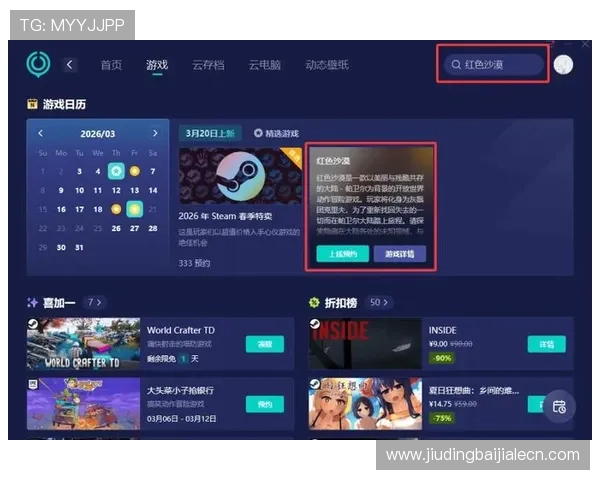
Task: Select the 3月20日上新 filter tag
Action: 209,132
